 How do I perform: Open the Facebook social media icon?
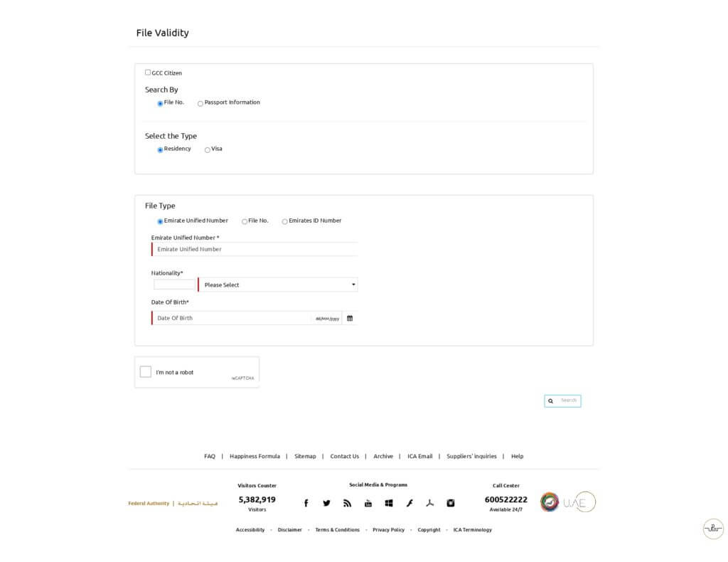pyautogui.click(x=306, y=503)
